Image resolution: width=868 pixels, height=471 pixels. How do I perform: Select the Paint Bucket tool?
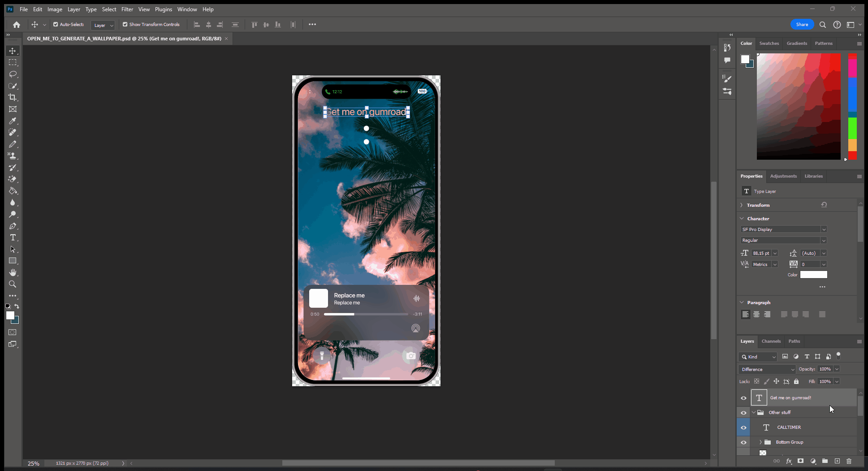[x=13, y=191]
